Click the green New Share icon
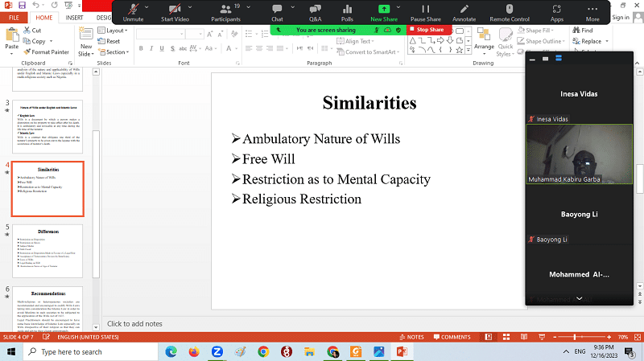Viewport: 644px width, 361px height. click(383, 10)
